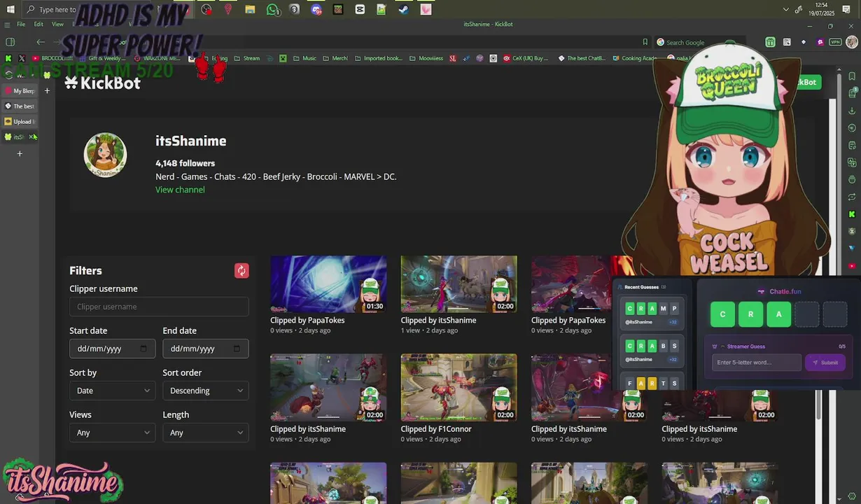Click the Chatle 5-letter word input
Viewport: 861px width, 504px height.
tap(757, 363)
